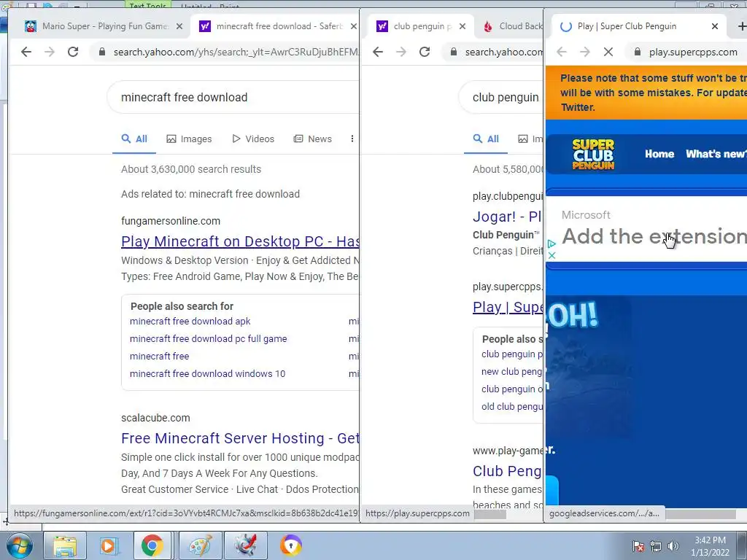This screenshot has height=560, width=747.
Task: Open more filters three-dot menu in minecraft search
Action: tap(352, 139)
